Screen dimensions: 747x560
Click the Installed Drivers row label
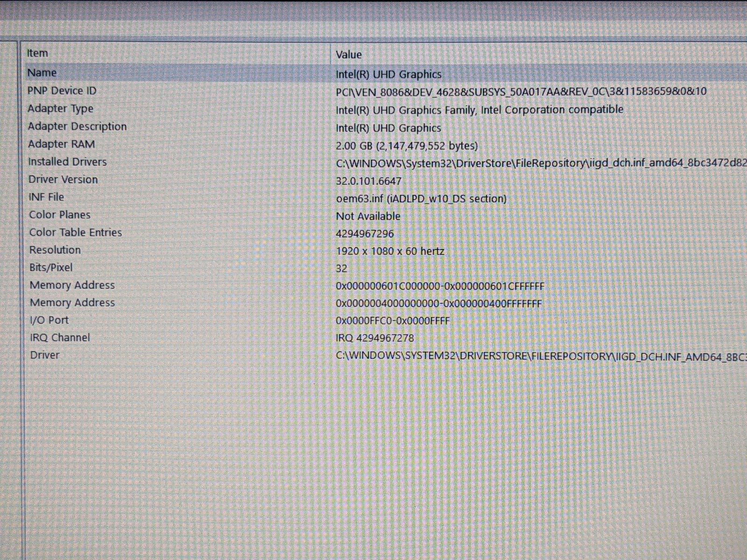tap(67, 162)
